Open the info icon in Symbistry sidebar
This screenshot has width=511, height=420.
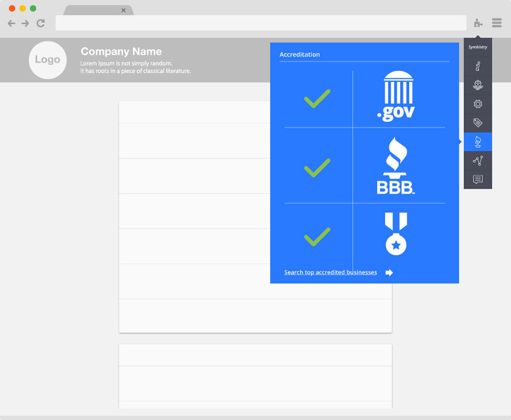(x=478, y=66)
